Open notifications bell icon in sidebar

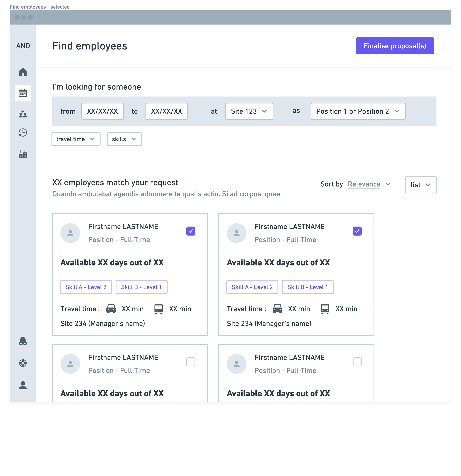23,341
